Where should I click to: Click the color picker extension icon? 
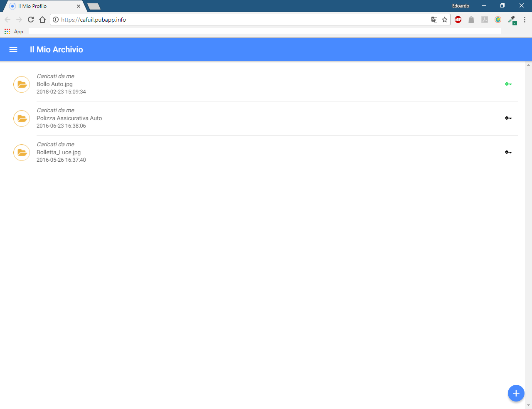[x=512, y=20]
